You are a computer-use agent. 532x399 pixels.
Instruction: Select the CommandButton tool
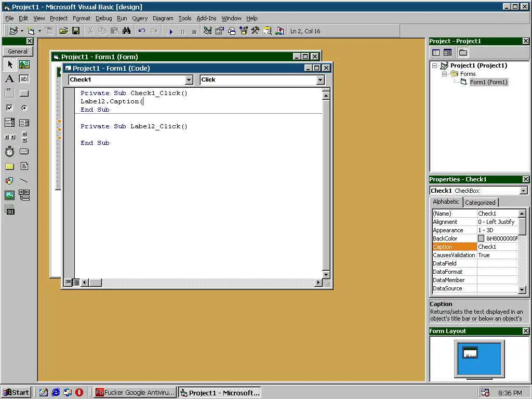(24, 94)
